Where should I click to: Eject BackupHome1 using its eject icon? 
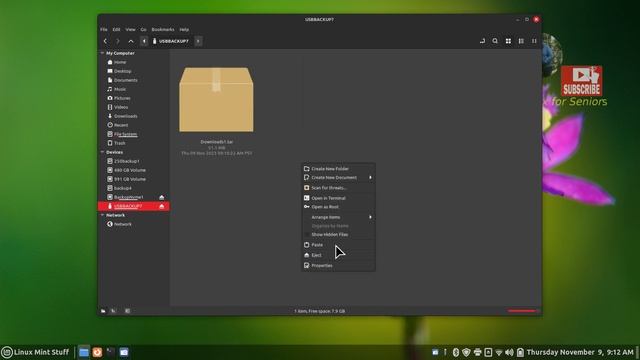click(x=162, y=197)
